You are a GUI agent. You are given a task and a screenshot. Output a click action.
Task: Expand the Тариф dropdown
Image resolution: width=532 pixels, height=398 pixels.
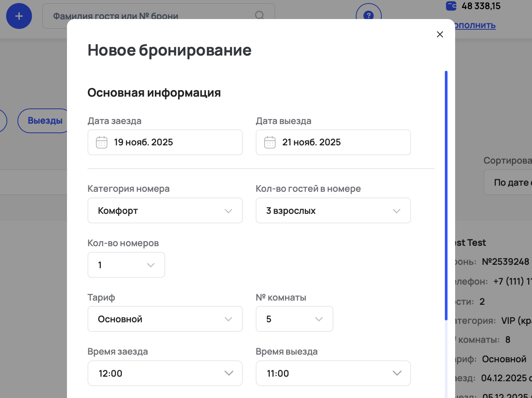pos(165,319)
